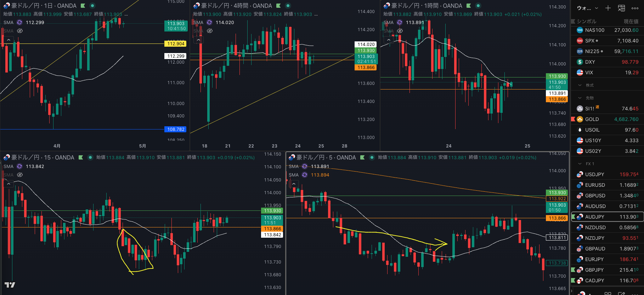This screenshot has width=644, height=295.
Task: Toggle hidden SMA visibility on daily chart
Action: [20, 31]
